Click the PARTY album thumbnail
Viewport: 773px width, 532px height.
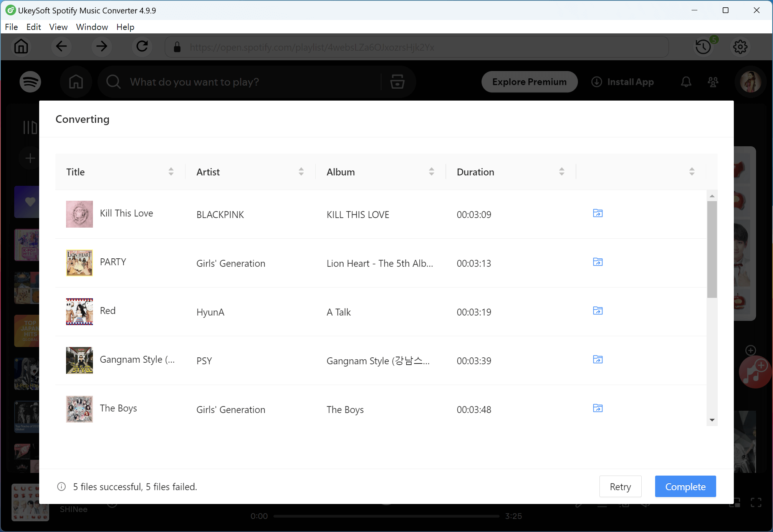(79, 263)
